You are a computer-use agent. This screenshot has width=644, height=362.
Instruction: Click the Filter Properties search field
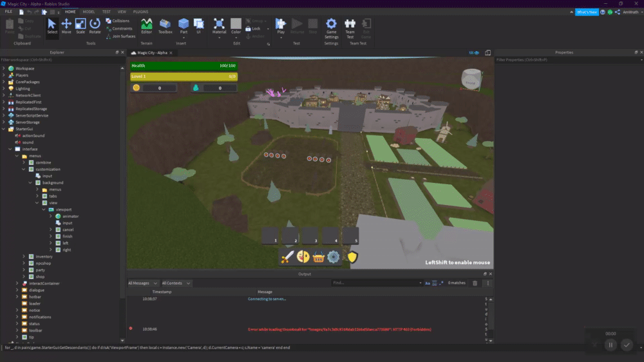(569, 60)
